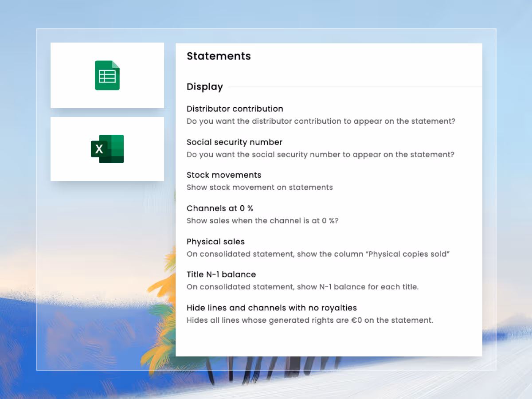532x399 pixels.
Task: Click 'Physical copies sold' description text
Action: (x=318, y=254)
